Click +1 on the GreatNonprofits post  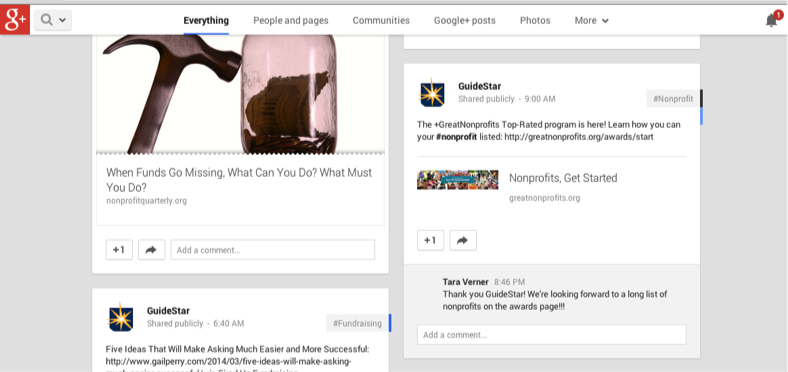click(431, 240)
